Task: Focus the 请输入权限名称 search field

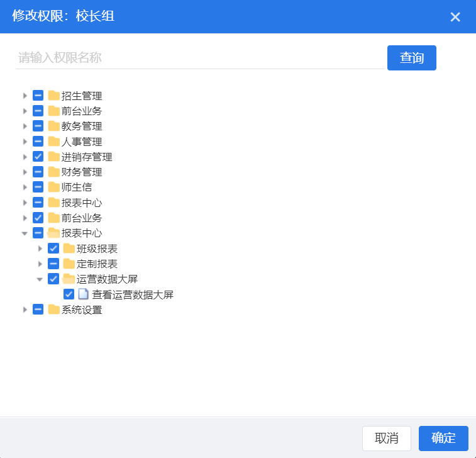Action: tap(199, 58)
